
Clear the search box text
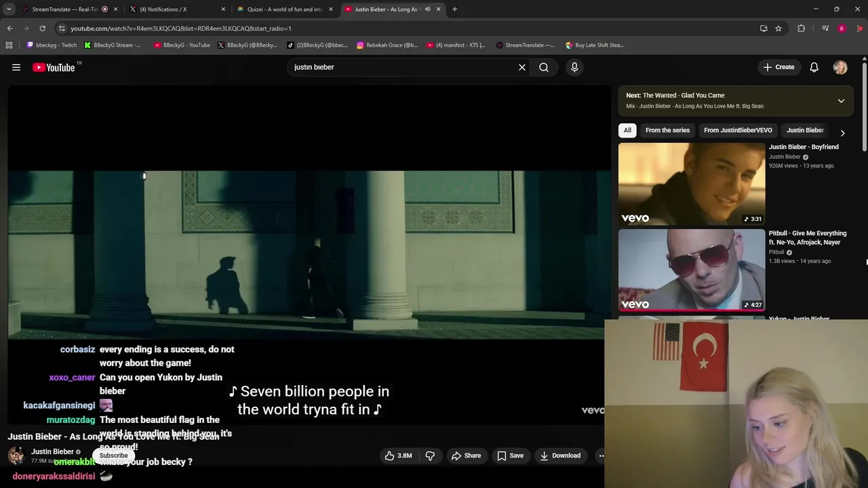point(522,67)
